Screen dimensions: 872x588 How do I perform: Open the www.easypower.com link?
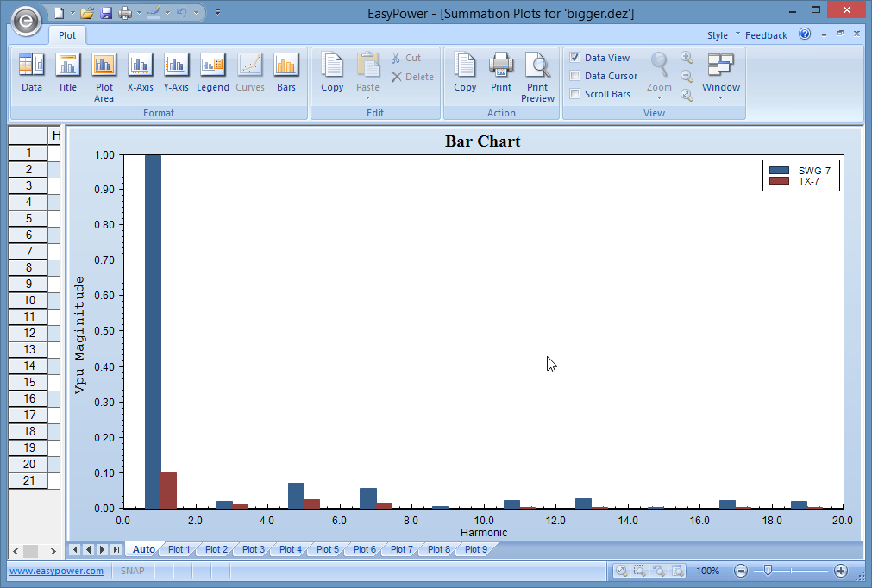click(x=56, y=571)
